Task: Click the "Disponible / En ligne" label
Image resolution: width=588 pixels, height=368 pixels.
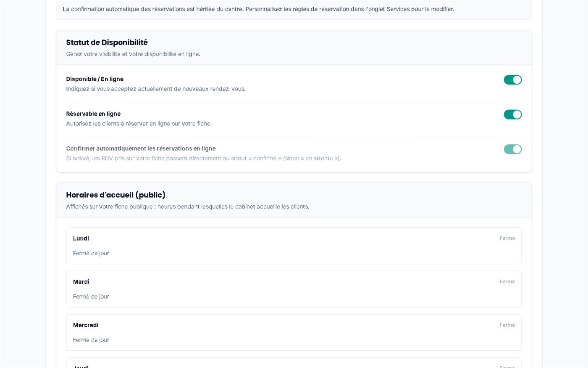Action: 95,79
